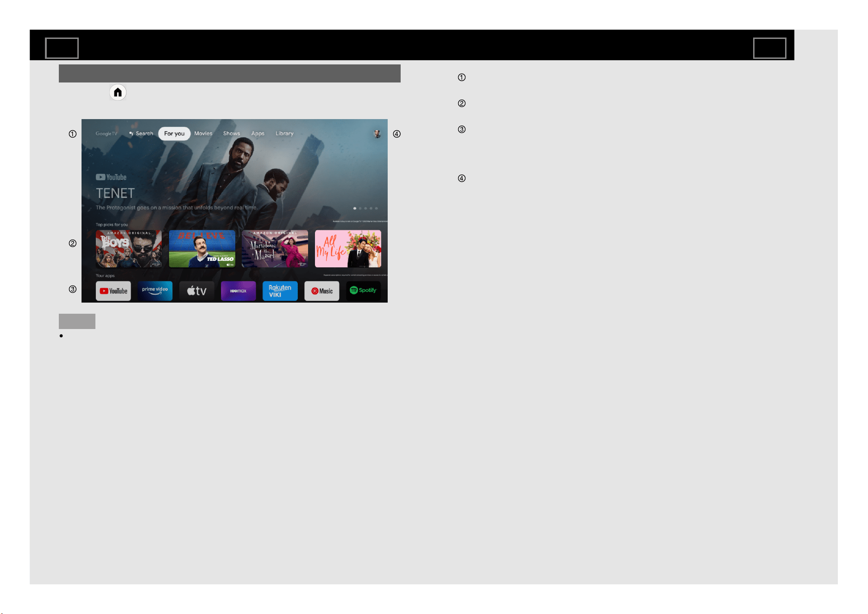
Task: Switch to the Movies tab
Action: [203, 133]
